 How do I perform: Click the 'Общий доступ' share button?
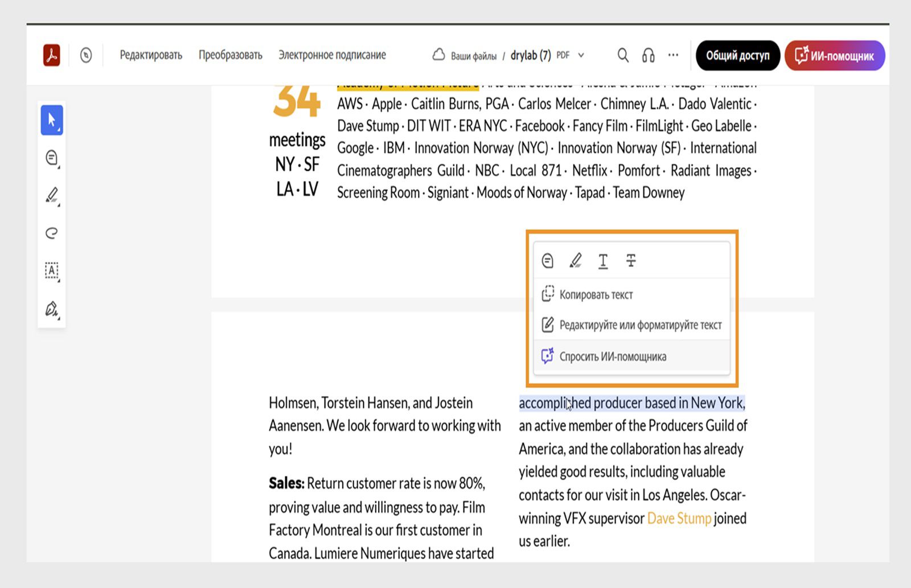click(x=737, y=56)
